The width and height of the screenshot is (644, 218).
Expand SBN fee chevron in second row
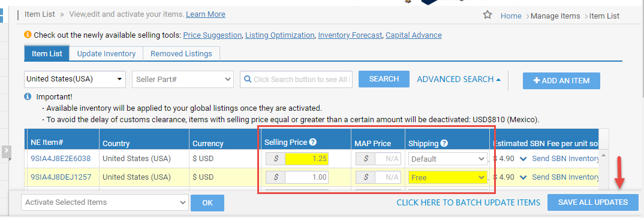(523, 177)
